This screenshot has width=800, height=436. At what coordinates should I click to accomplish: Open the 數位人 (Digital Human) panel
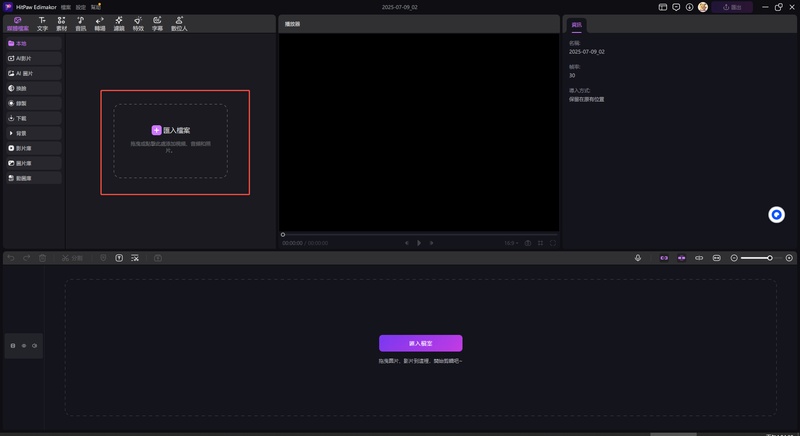tap(179, 24)
